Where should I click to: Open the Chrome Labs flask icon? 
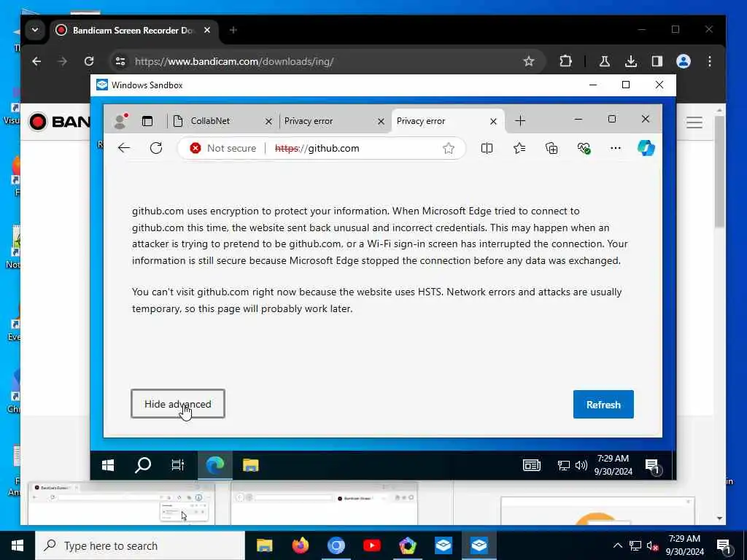(605, 61)
